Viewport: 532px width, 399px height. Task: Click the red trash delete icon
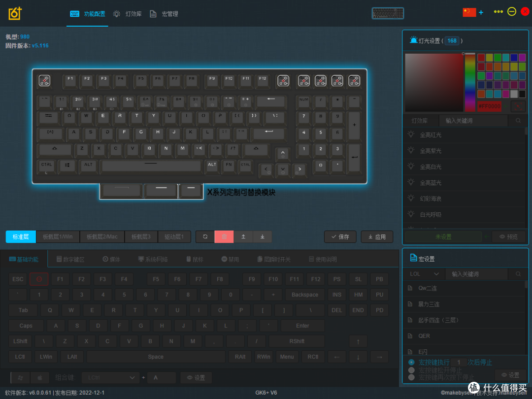pos(224,236)
